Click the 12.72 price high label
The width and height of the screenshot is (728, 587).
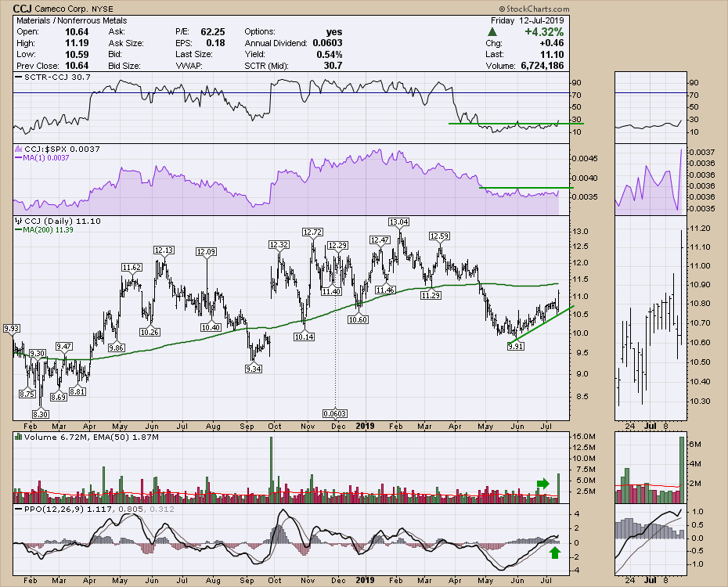coord(312,232)
